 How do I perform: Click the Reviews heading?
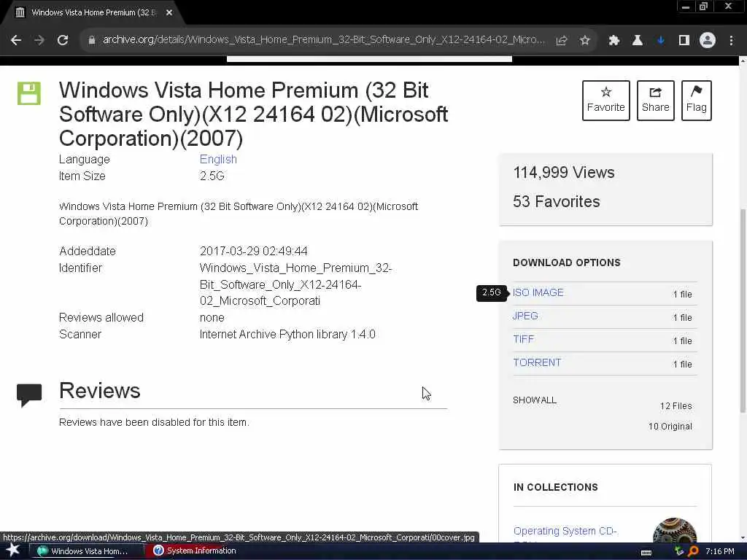pos(99,391)
